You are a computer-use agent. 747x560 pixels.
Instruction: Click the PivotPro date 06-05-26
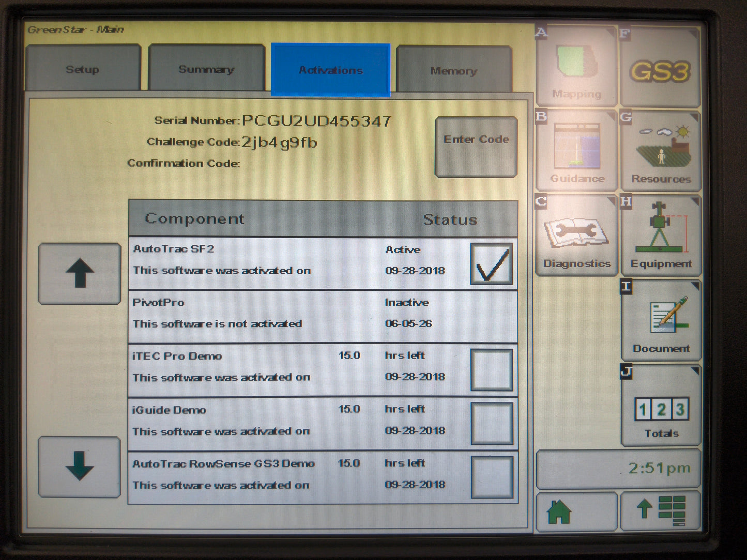[408, 324]
